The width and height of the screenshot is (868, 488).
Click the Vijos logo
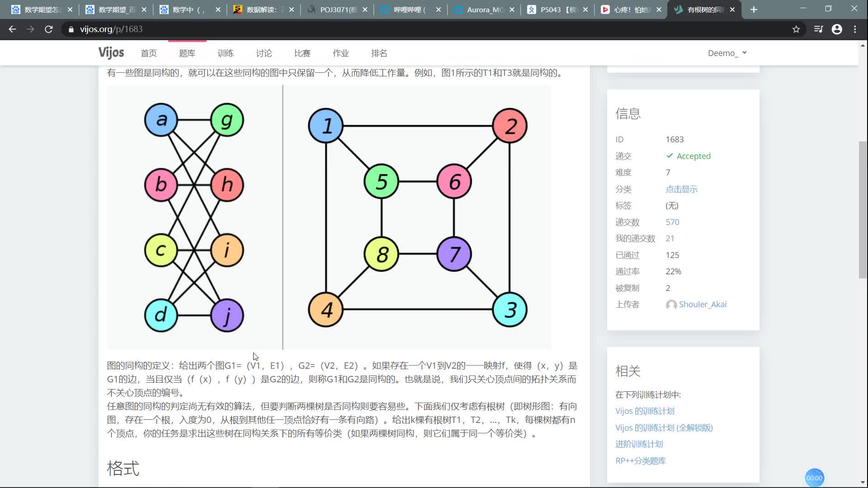click(x=111, y=53)
